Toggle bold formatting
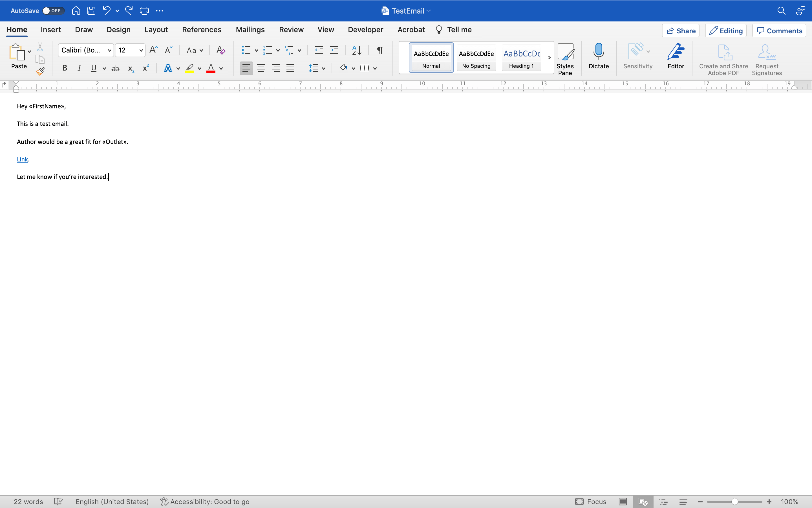Viewport: 812px width, 508px height. (x=65, y=68)
